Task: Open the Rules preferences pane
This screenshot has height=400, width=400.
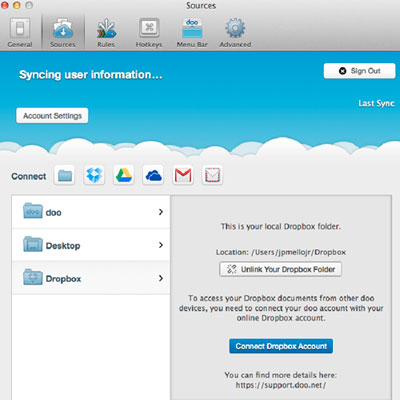Action: (106, 33)
